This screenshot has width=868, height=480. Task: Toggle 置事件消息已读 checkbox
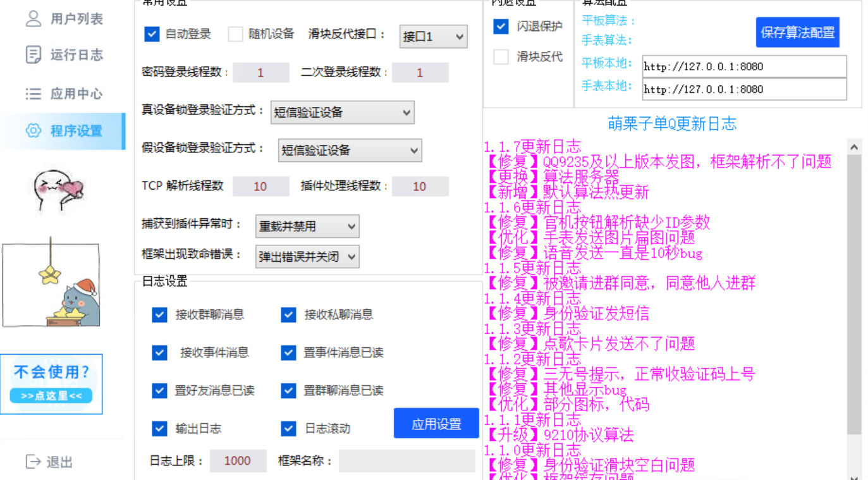point(288,353)
